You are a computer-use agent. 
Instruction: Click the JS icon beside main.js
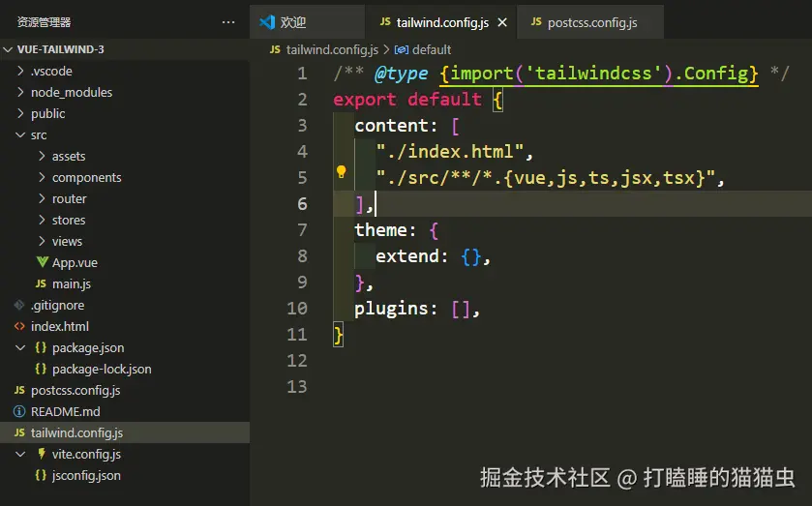coord(41,283)
